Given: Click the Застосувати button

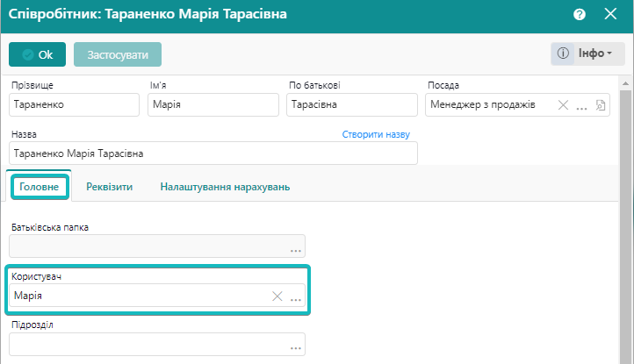Looking at the screenshot, I should pos(118,54).
